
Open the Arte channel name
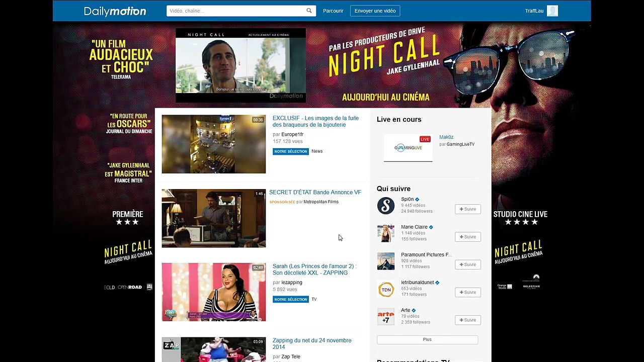[x=406, y=310]
